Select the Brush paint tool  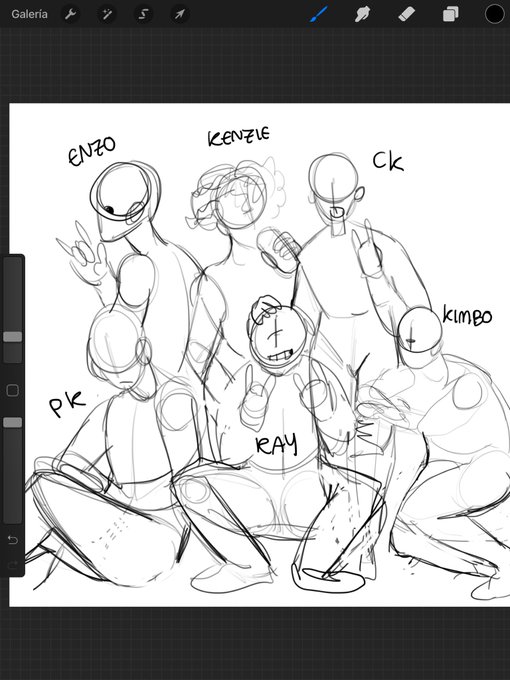coord(319,14)
